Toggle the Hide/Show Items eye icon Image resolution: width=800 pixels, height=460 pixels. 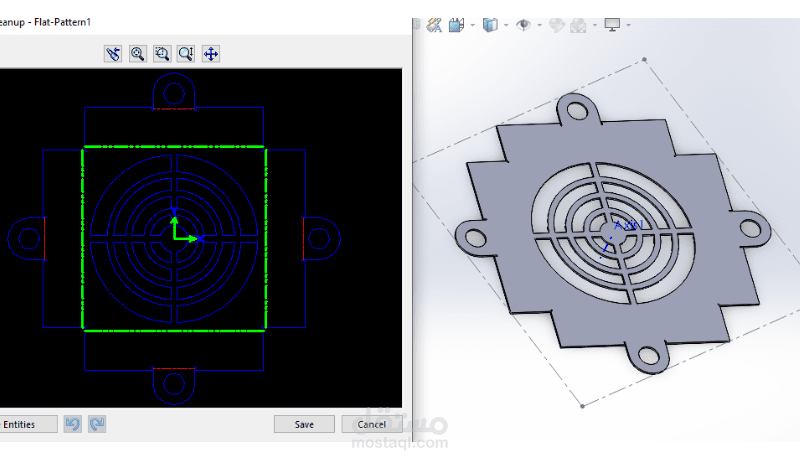coord(523,25)
